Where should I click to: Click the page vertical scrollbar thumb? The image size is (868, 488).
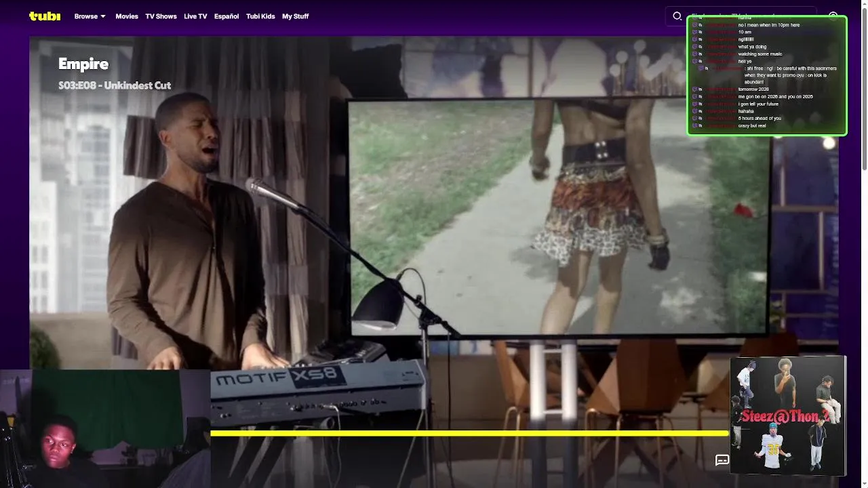pyautogui.click(x=864, y=88)
